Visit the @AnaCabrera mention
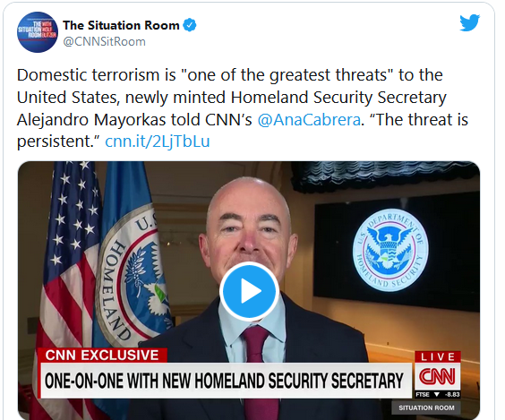505x420 pixels. 309,120
